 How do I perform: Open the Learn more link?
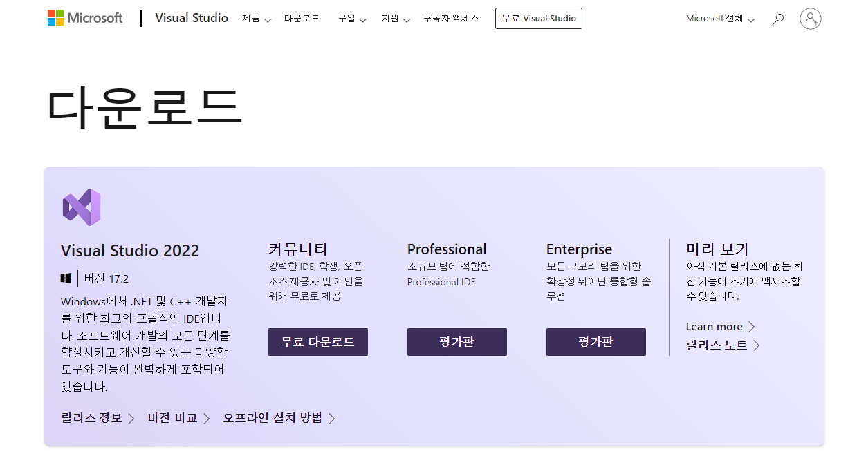720,327
